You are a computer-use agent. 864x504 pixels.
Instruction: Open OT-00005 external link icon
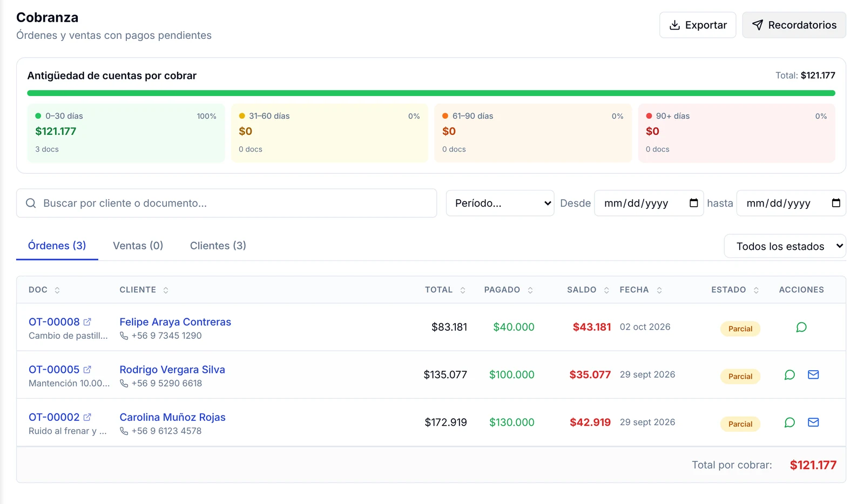point(87,370)
